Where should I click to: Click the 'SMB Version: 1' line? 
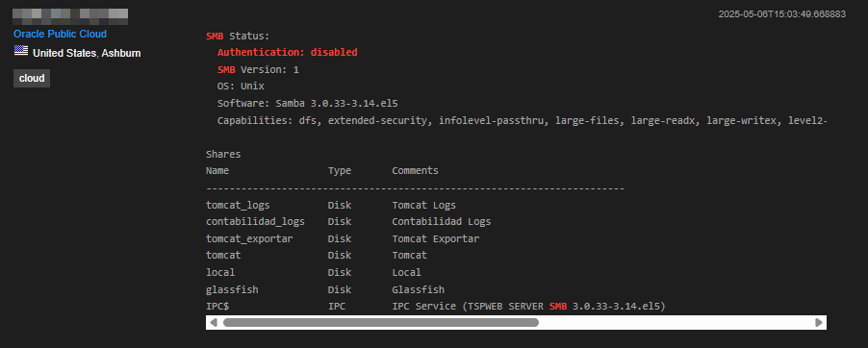(x=258, y=70)
